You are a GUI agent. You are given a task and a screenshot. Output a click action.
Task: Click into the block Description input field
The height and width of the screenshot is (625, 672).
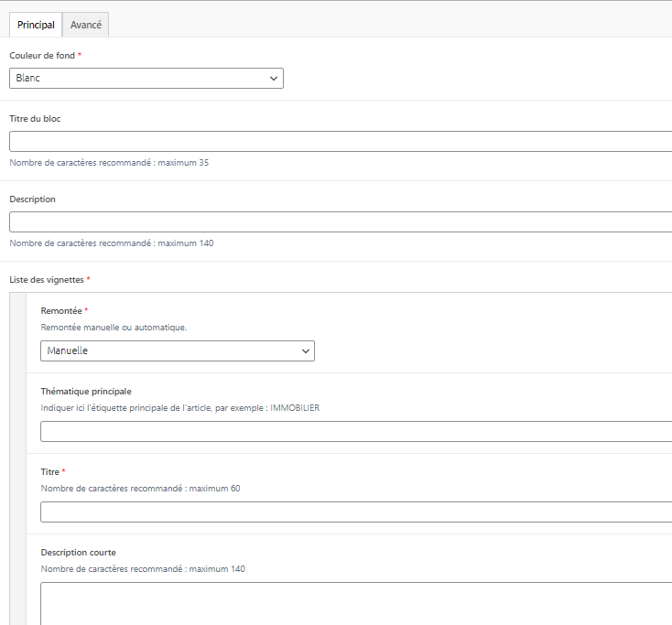pos(341,221)
